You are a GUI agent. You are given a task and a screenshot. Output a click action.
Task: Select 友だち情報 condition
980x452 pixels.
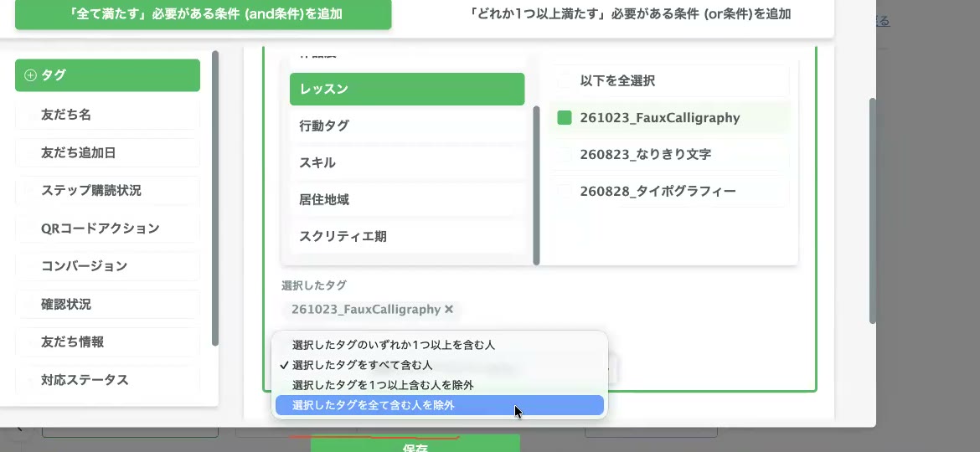tap(107, 342)
